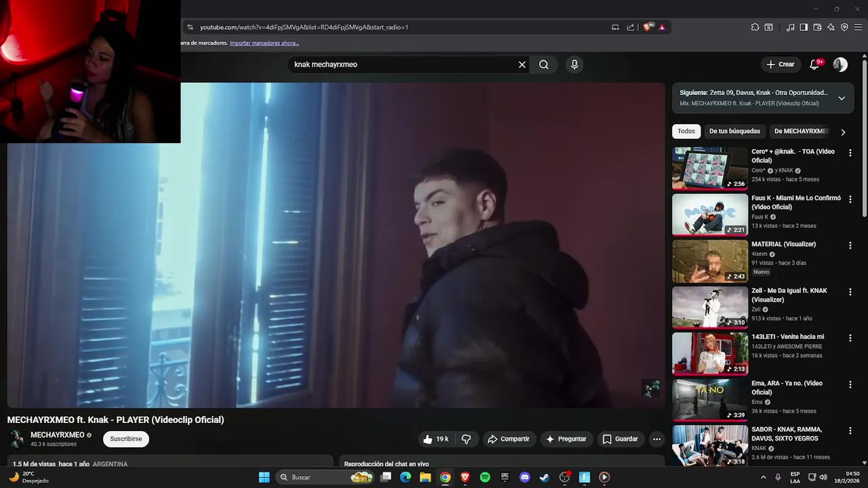Open OBS Studio from taskbar
Viewport: 868px width, 488px height.
pos(564,477)
